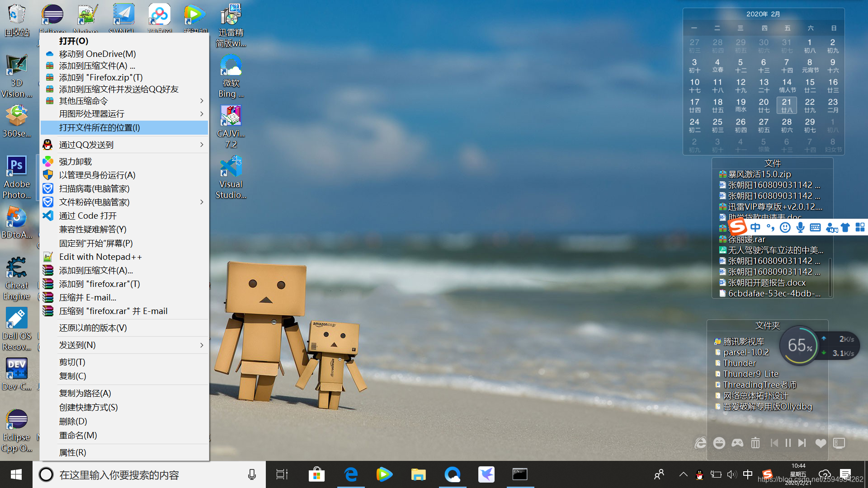This screenshot has width=868, height=488.
Task: Pause playback in desktop widget bar
Action: 788,443
